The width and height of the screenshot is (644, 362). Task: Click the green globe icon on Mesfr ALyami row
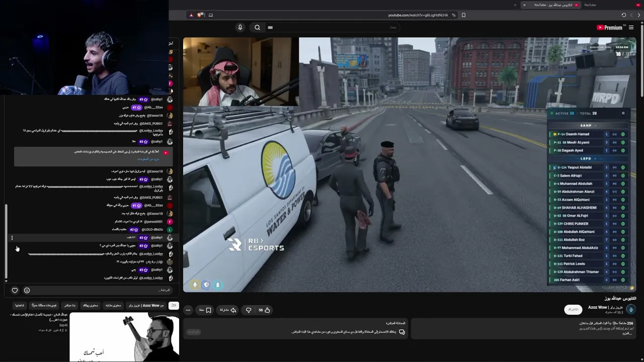[x=623, y=142]
